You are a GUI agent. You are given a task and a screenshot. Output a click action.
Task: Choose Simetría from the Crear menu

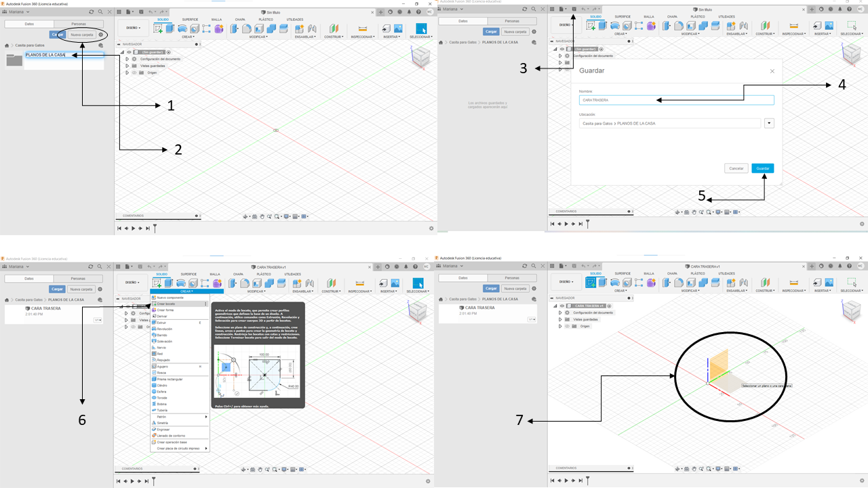[x=179, y=423]
